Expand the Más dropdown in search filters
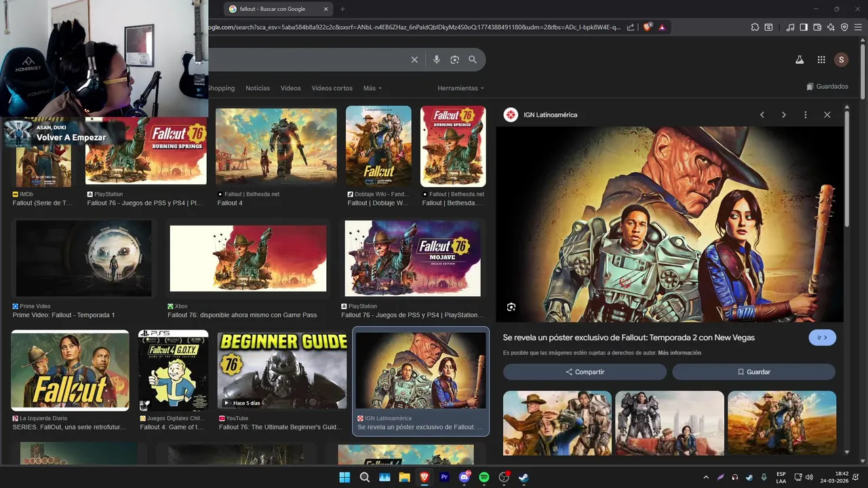868x488 pixels. click(372, 88)
